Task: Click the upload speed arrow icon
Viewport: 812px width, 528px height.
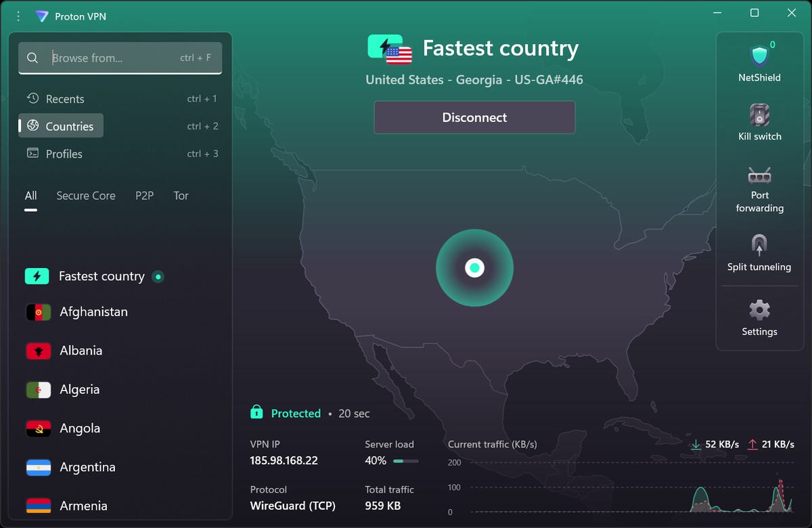Action: click(752, 445)
